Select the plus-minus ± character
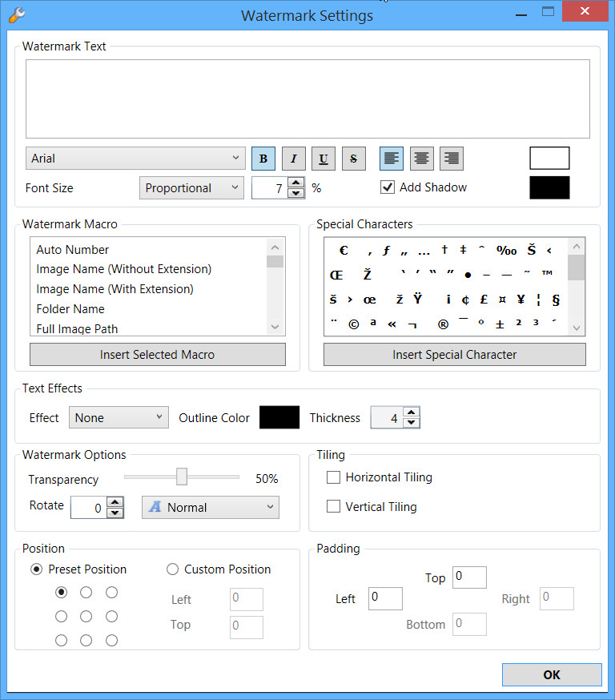The width and height of the screenshot is (615, 700). pyautogui.click(x=500, y=324)
